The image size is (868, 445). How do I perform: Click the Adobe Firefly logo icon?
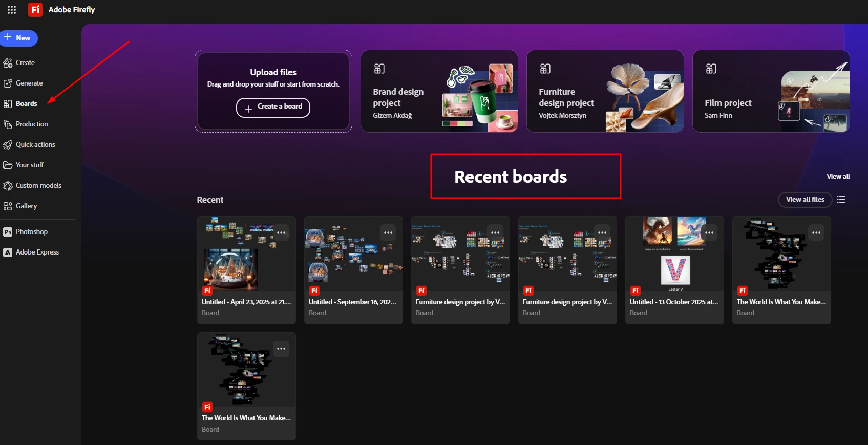coord(35,10)
